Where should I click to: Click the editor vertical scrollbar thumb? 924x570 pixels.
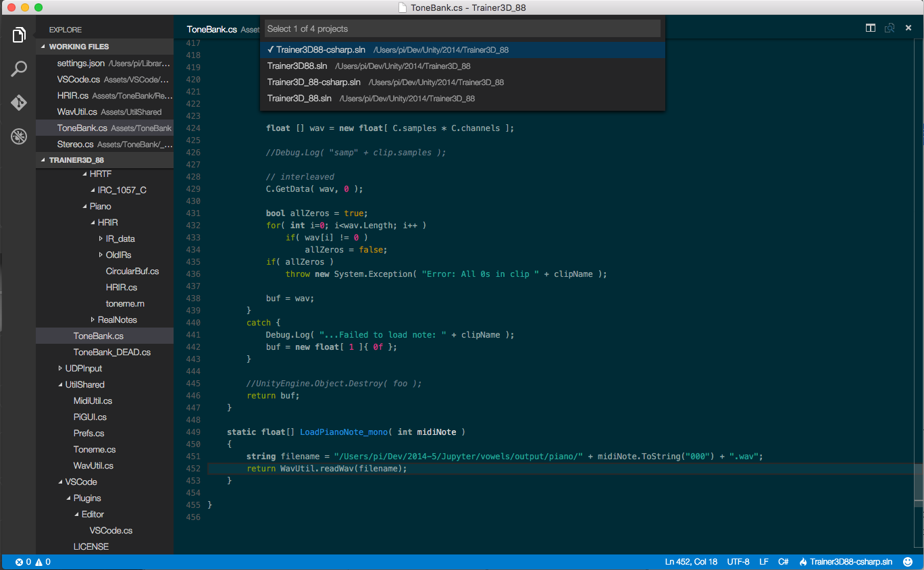coord(919,486)
